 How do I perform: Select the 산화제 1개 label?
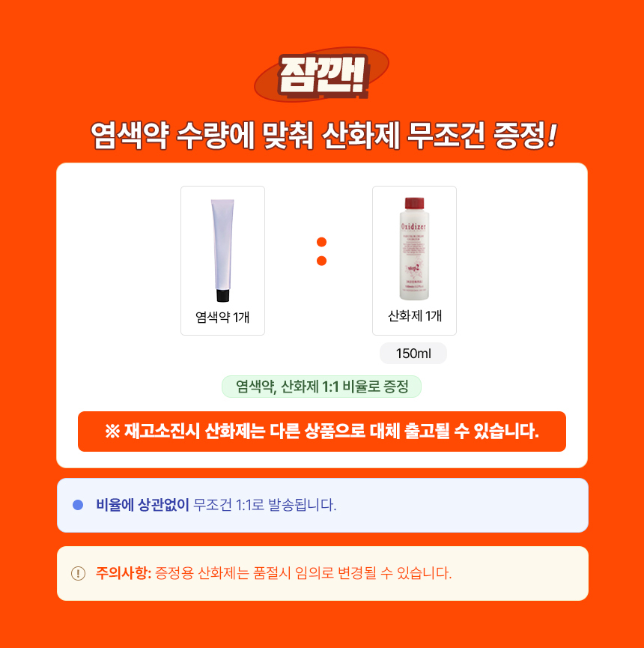(x=415, y=316)
